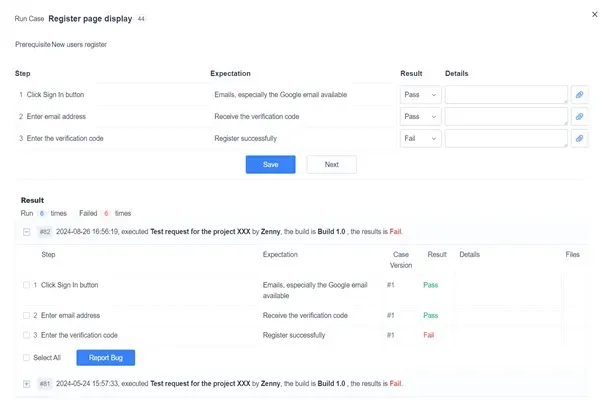Screen dimensions: 600x400
Task: Click attachment paperclip icon for step 1
Action: 578,94
